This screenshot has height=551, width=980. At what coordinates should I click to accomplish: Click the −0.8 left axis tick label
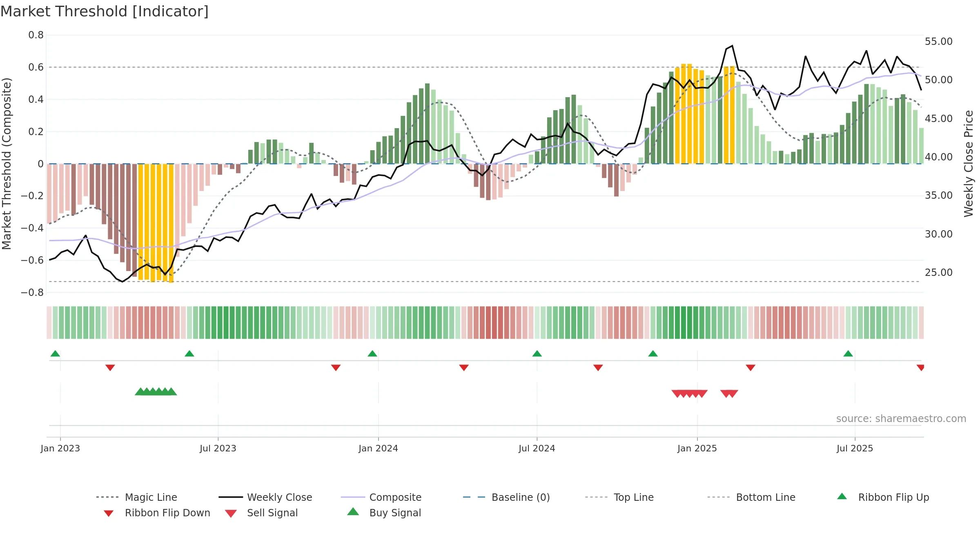[x=32, y=293]
